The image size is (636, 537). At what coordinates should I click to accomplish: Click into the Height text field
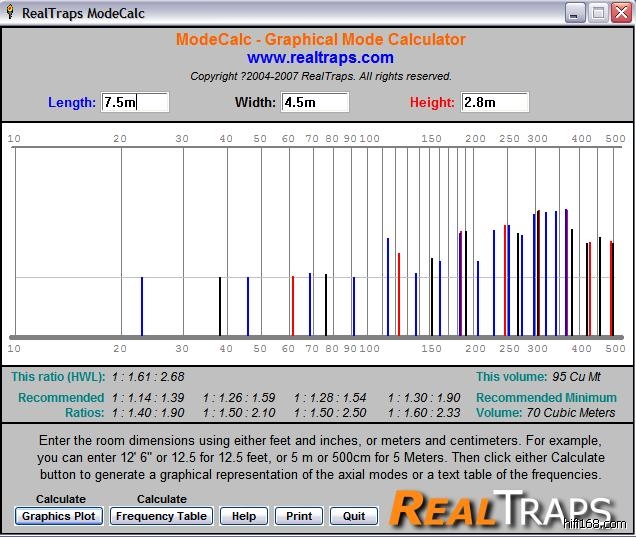(494, 102)
